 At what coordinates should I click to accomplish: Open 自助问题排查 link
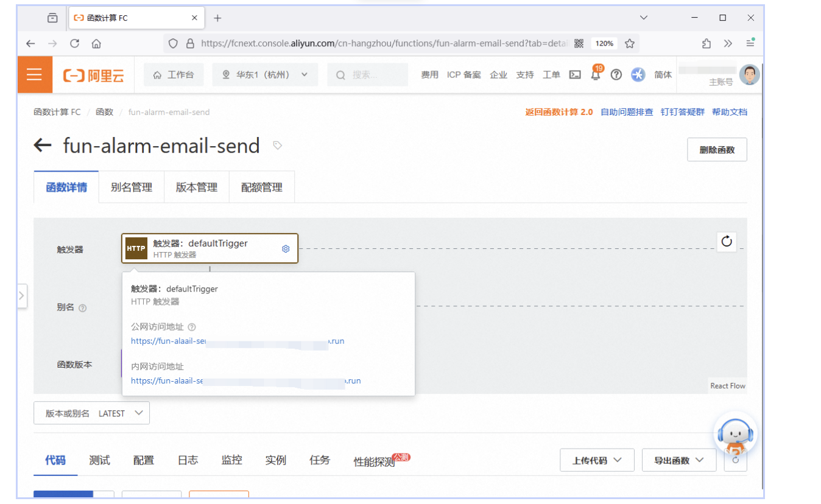tap(627, 112)
